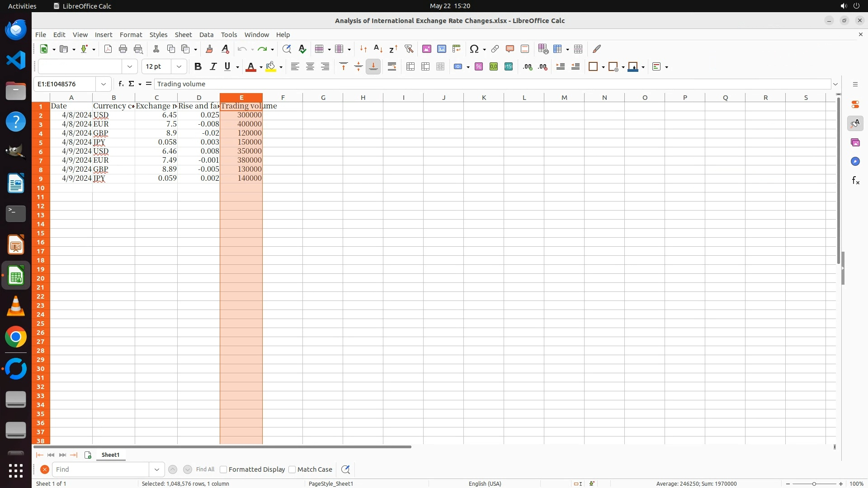Click the Format as Percent icon
Viewport: 868px width, 488px height.
479,67
